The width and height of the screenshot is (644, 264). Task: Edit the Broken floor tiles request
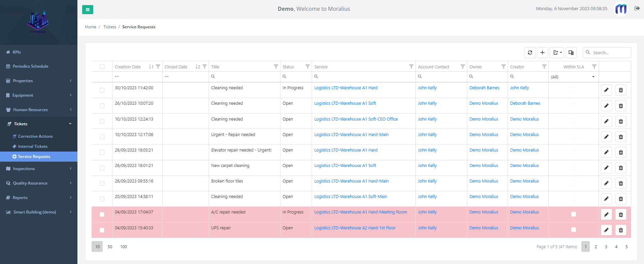tap(606, 183)
